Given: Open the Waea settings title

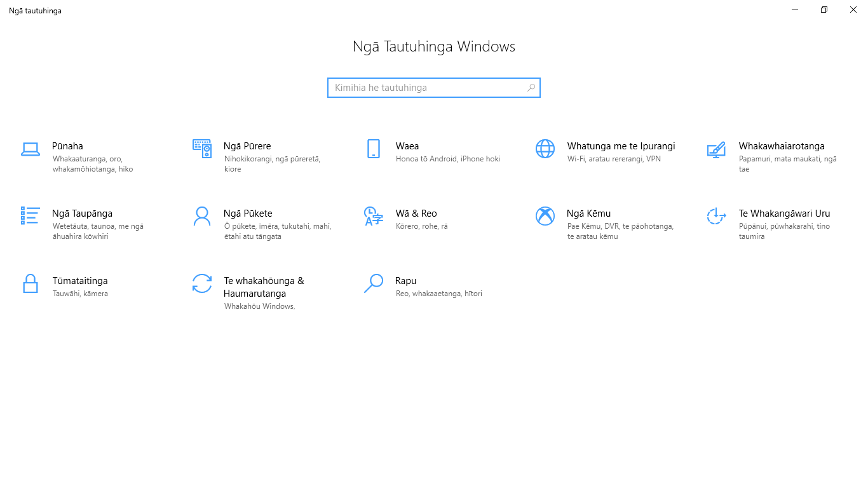Looking at the screenshot, I should 407,146.
